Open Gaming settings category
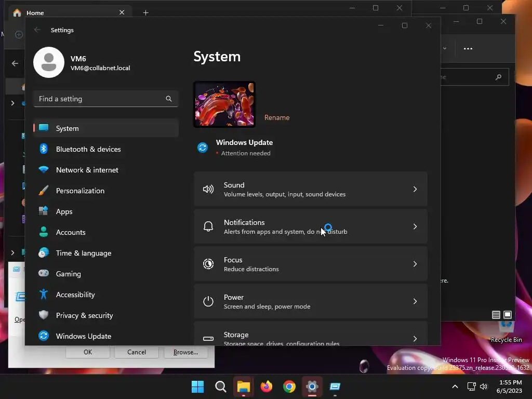The height and width of the screenshot is (399, 532). coord(106,273)
